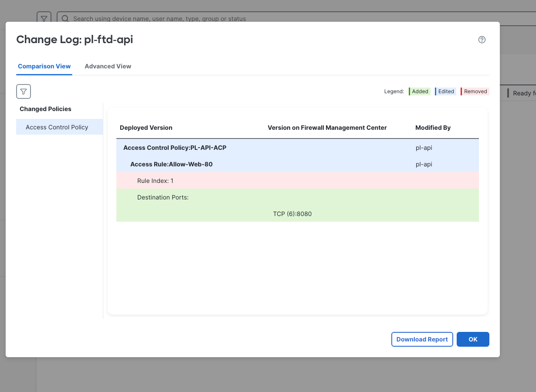This screenshot has width=536, height=392.
Task: Click the filter icon under Comparison View tab
Action: tap(24, 91)
